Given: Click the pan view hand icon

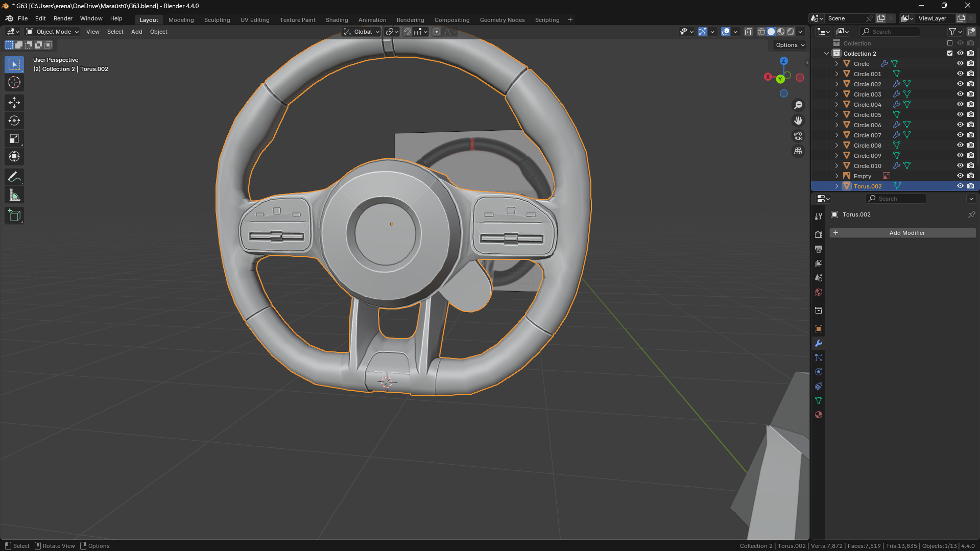Looking at the screenshot, I should 798,121.
